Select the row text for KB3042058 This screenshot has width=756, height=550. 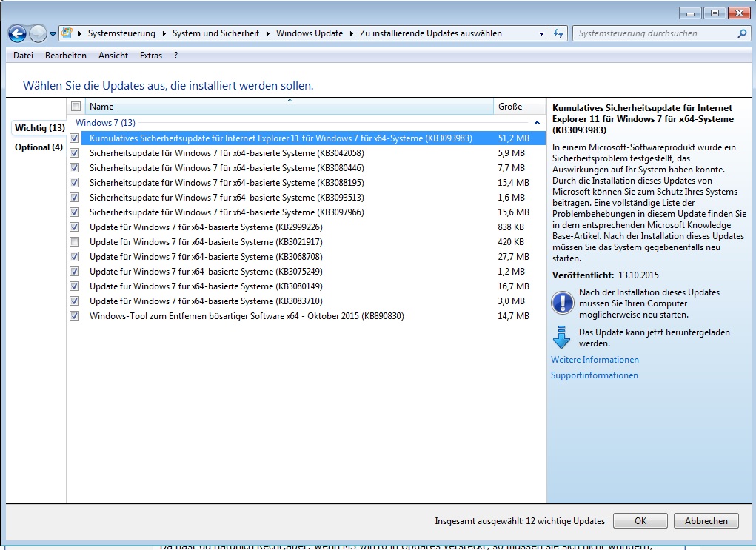[x=227, y=152]
